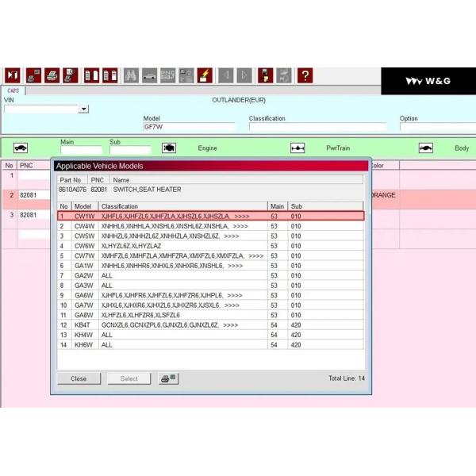Screen dimensions: 476x476
Task: Click the print icon in dialog footer
Action: pyautogui.click(x=168, y=378)
